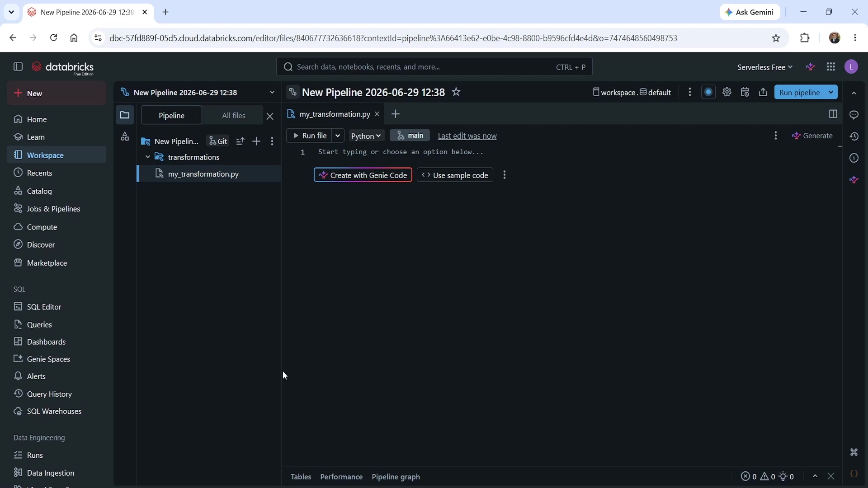Screen dimensions: 868x488
Task: Toggle the split editor view icon
Action: point(833,114)
